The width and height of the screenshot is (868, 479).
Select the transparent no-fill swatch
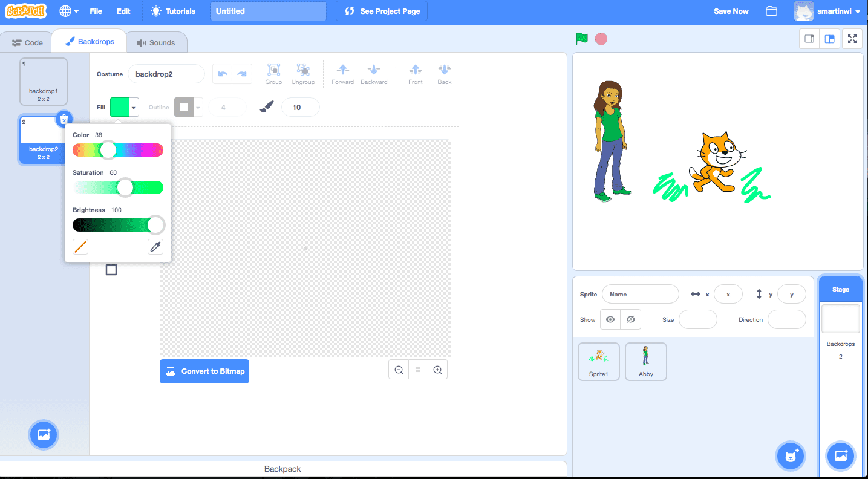pyautogui.click(x=80, y=246)
